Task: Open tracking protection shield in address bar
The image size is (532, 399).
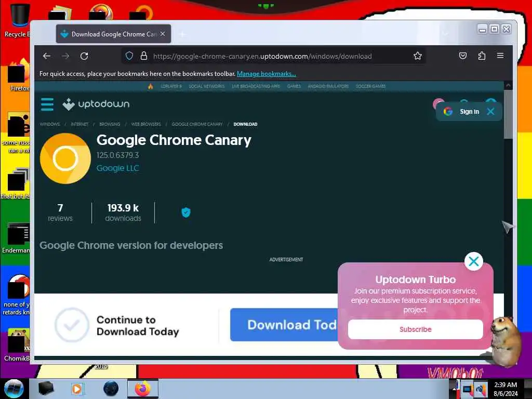Action: tap(129, 56)
